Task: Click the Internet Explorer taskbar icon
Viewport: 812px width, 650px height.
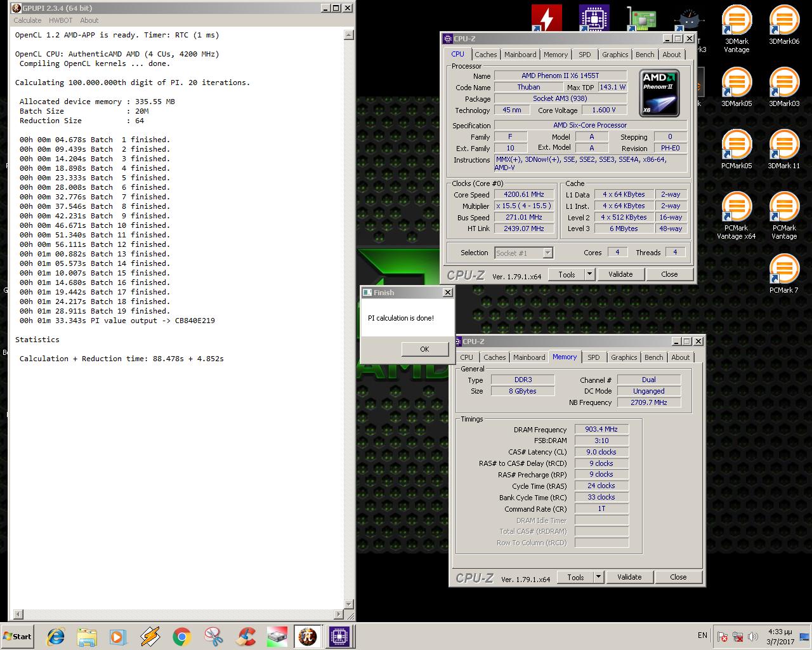Action: tap(55, 637)
